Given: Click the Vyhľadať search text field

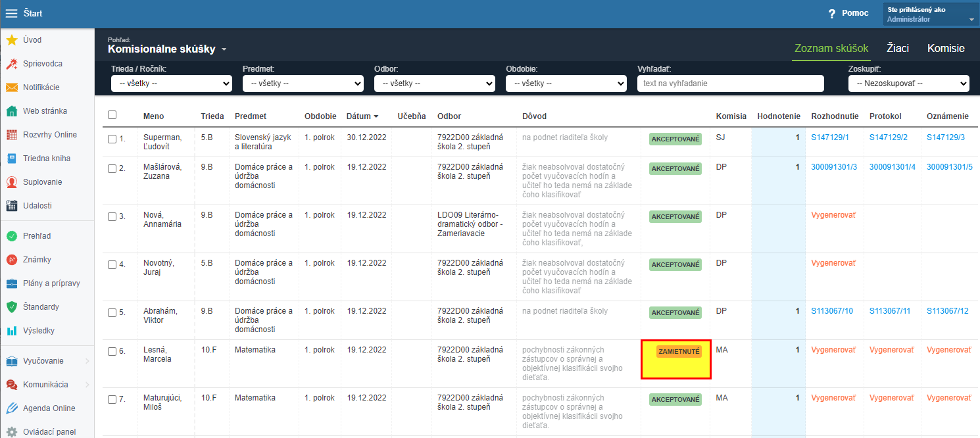Looking at the screenshot, I should [x=731, y=84].
